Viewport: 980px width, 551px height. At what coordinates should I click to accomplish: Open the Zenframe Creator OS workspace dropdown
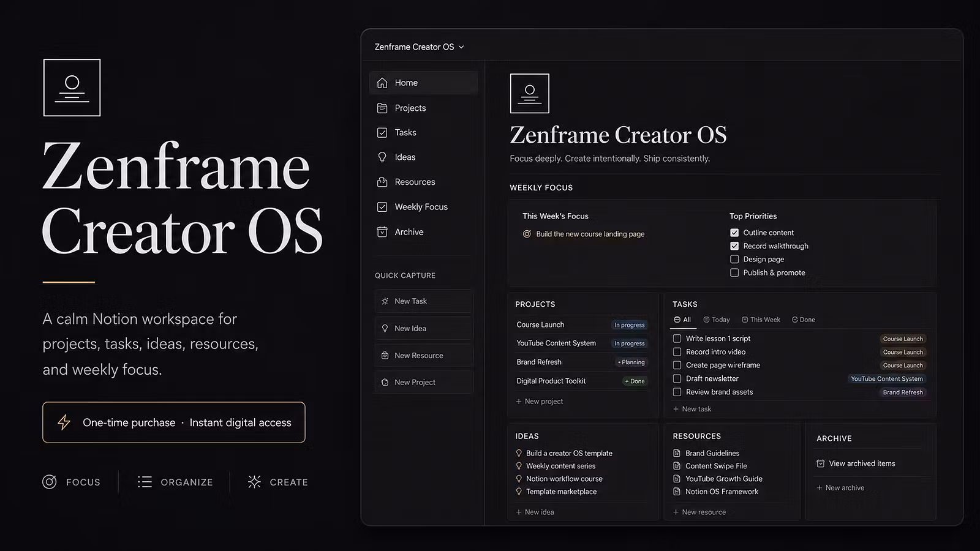420,47
